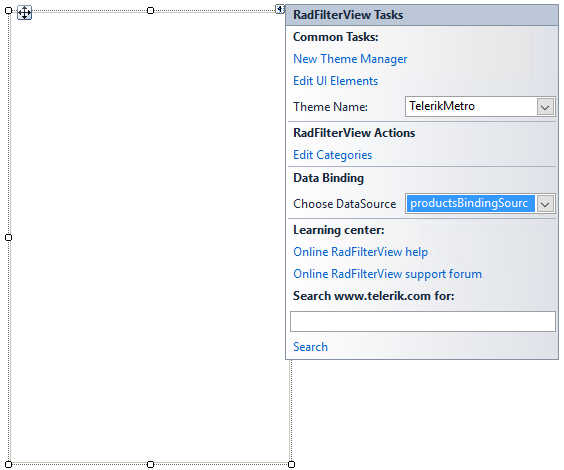564x470 pixels.
Task: Select the bottom-right resize handle
Action: pos(292,464)
